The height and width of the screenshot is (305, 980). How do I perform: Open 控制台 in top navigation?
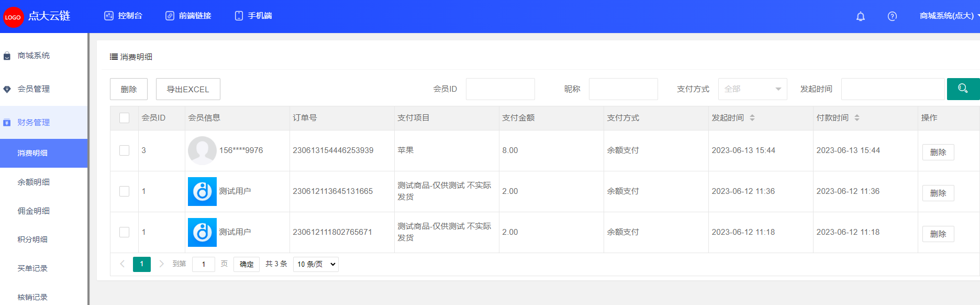tap(123, 16)
